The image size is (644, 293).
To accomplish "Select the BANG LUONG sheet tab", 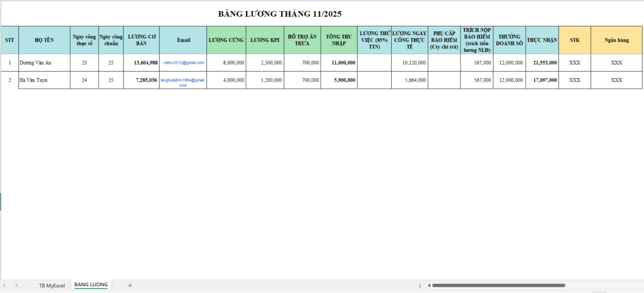I will 91,285.
